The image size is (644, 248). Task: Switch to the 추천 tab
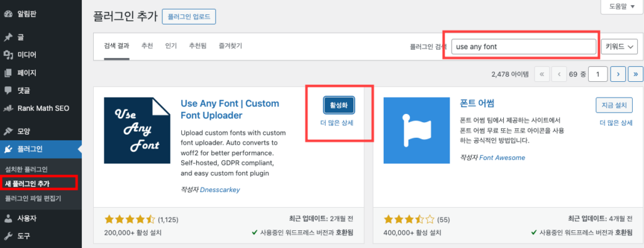coord(147,46)
